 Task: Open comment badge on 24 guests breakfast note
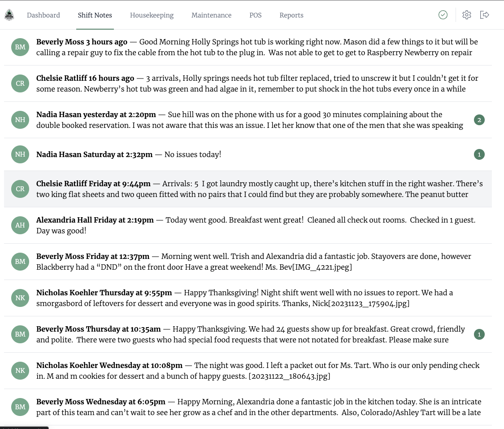[x=479, y=334]
